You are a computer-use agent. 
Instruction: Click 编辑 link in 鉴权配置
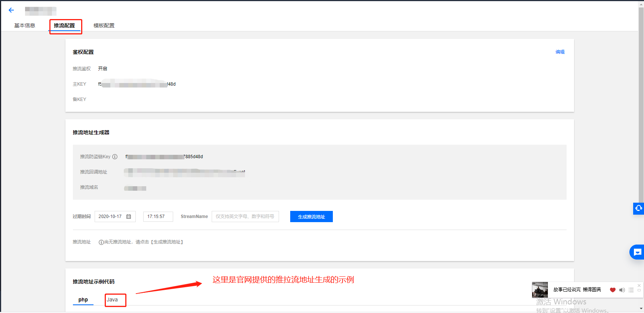560,52
